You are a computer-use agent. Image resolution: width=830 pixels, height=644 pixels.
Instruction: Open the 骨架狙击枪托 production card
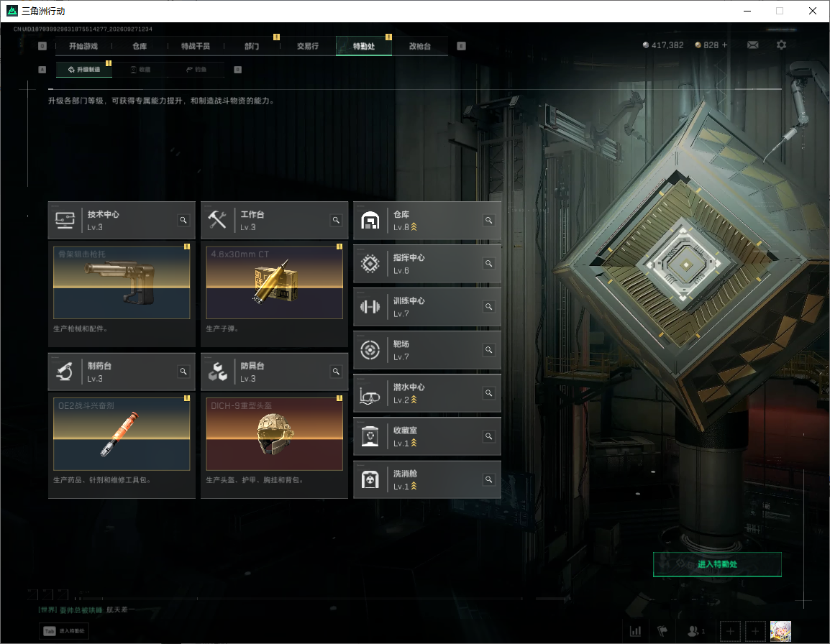[x=122, y=282]
